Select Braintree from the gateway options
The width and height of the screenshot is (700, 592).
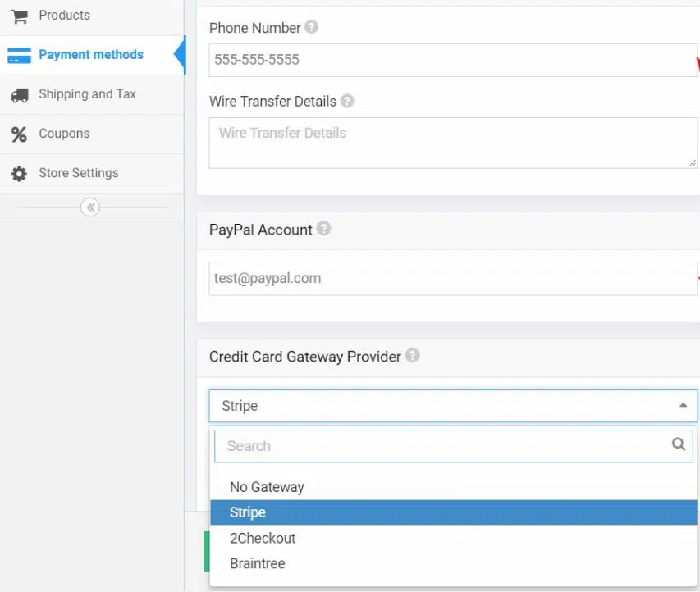tap(258, 563)
